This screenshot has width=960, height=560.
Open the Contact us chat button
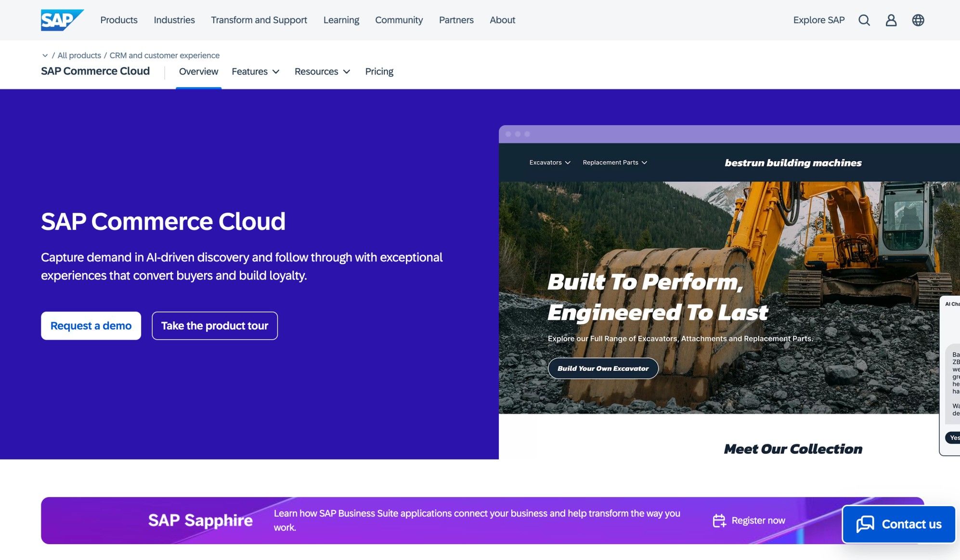coord(899,524)
